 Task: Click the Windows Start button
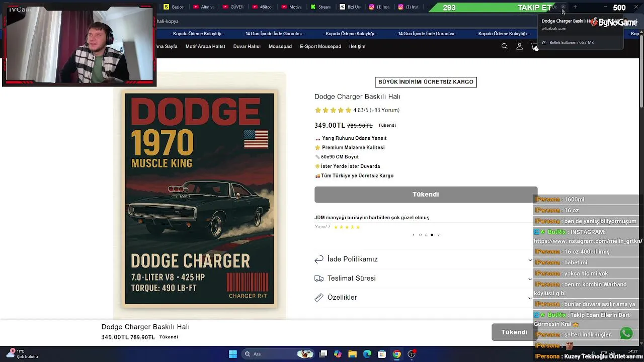[x=233, y=354]
